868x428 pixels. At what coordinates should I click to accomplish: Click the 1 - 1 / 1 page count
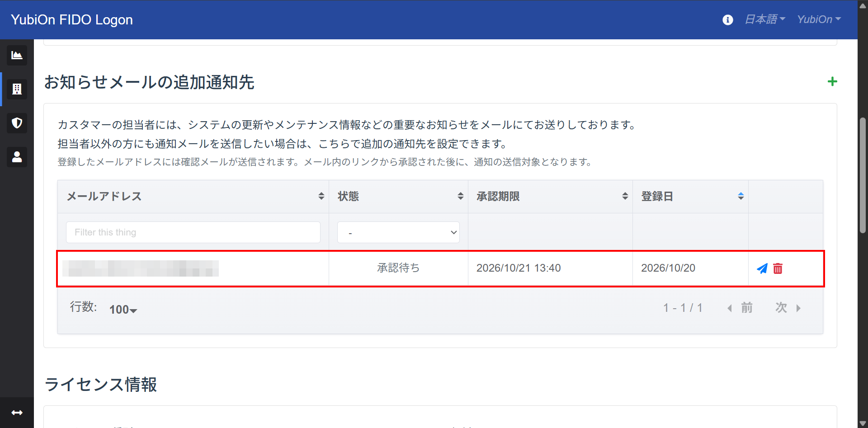(x=683, y=308)
